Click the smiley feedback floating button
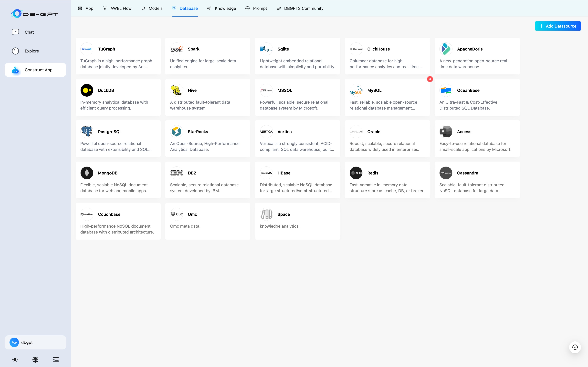 coord(575,347)
